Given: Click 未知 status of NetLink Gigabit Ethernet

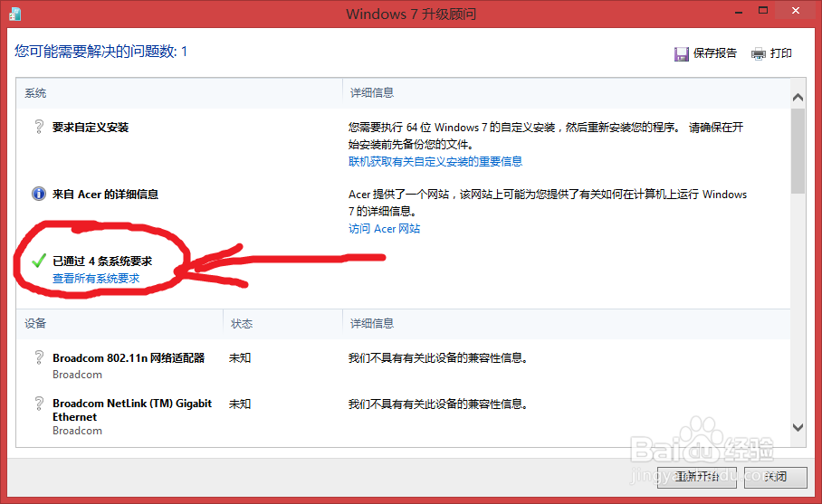Looking at the screenshot, I should coord(240,404).
